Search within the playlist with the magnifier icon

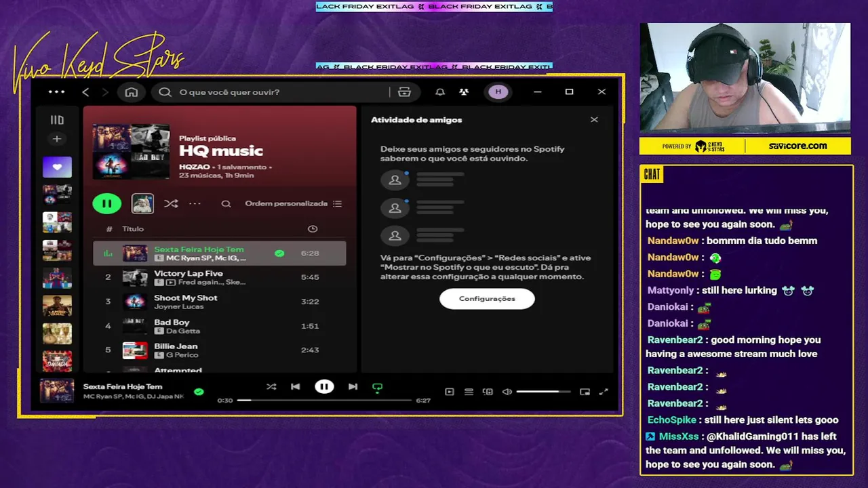226,203
